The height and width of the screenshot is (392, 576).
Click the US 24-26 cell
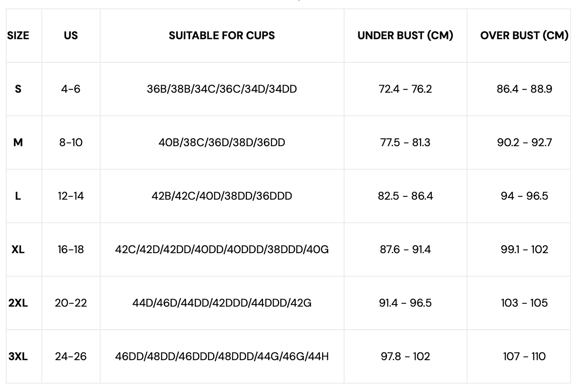coord(71,357)
